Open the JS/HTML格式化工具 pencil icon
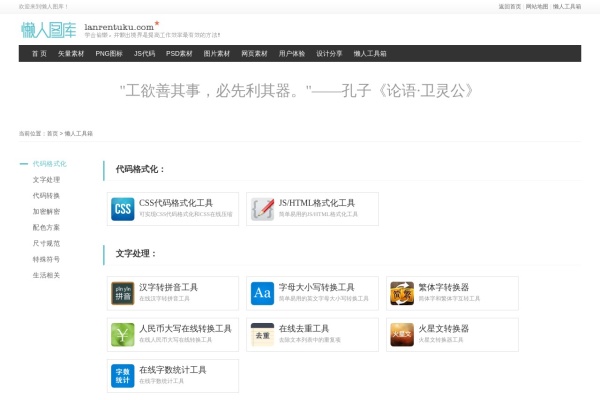Image resolution: width=600 pixels, height=400 pixels. (x=262, y=209)
